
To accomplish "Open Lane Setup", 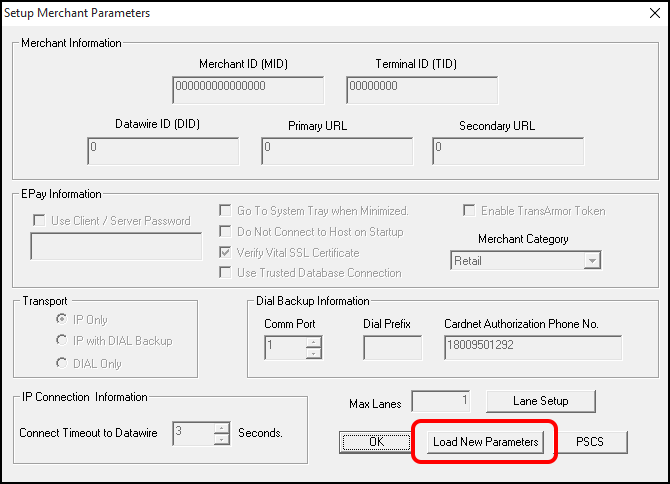I will pos(541,401).
